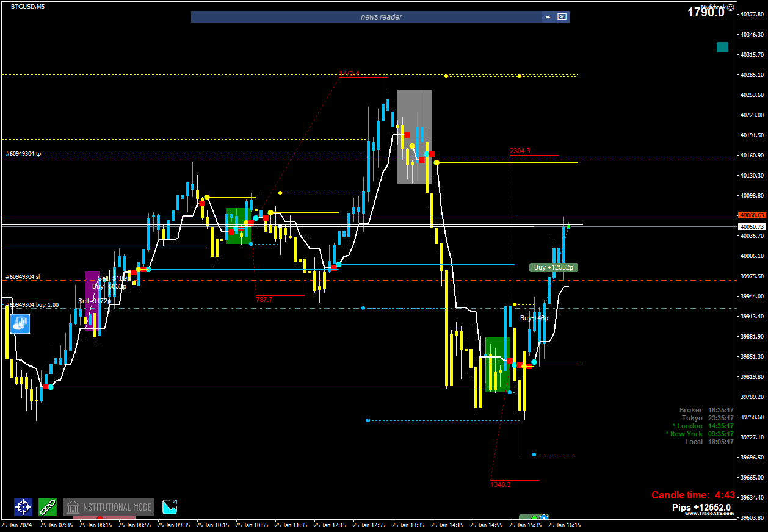Click the #60949304 tp line label
The height and width of the screenshot is (532, 768).
[23, 154]
